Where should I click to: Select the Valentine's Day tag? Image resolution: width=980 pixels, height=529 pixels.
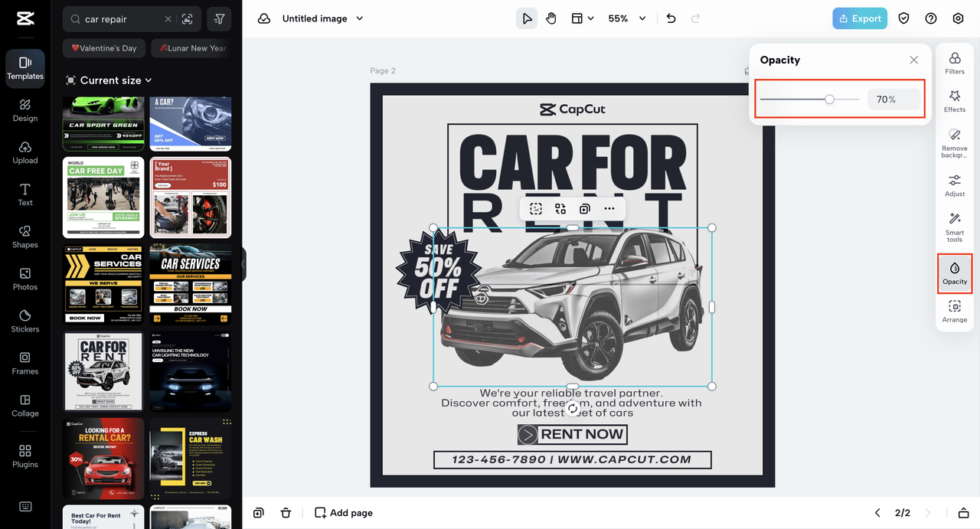103,48
